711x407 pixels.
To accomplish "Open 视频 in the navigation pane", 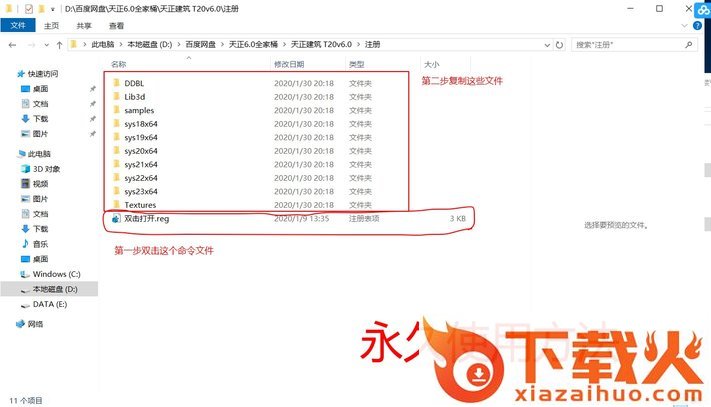I will 40,184.
